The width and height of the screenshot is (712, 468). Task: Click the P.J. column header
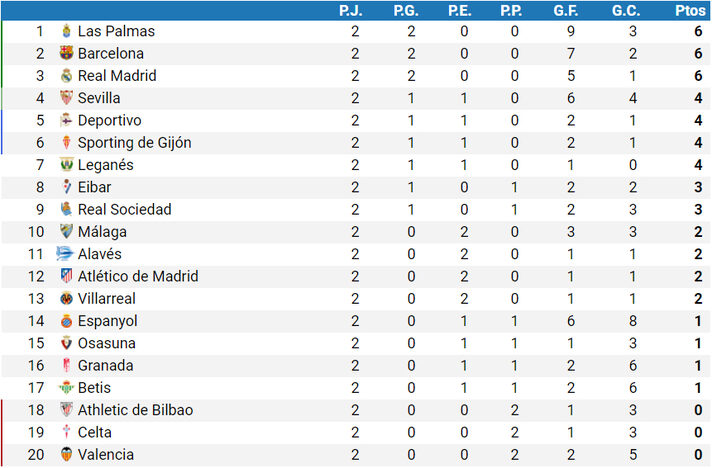coord(350,10)
